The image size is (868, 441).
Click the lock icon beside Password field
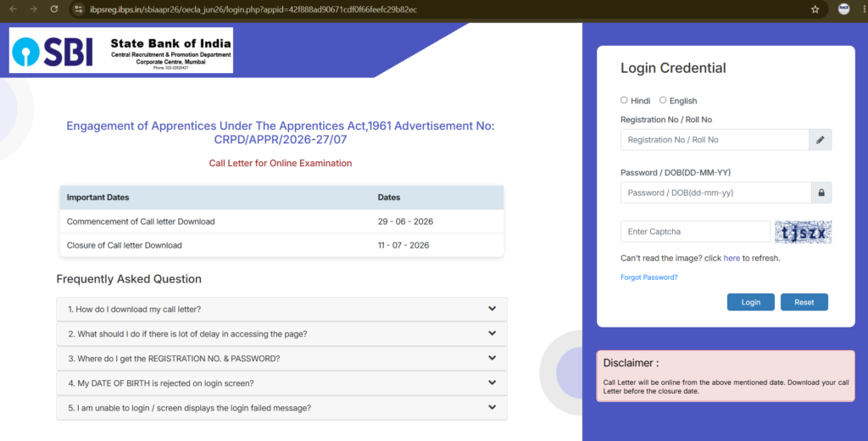pyautogui.click(x=821, y=193)
